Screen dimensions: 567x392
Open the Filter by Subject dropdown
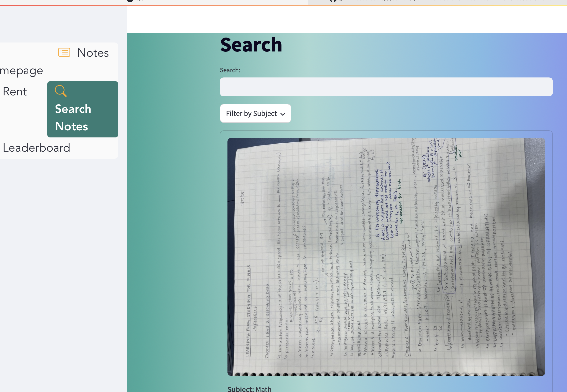pyautogui.click(x=255, y=114)
